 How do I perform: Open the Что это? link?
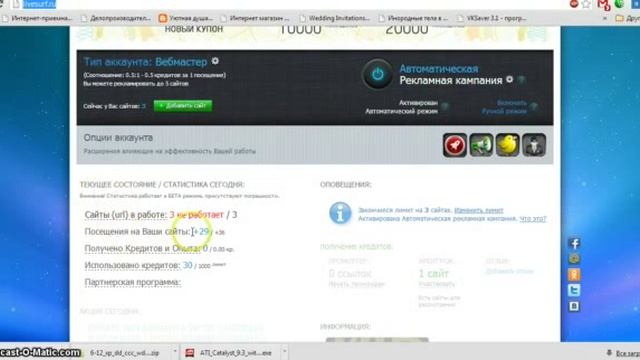[533, 219]
